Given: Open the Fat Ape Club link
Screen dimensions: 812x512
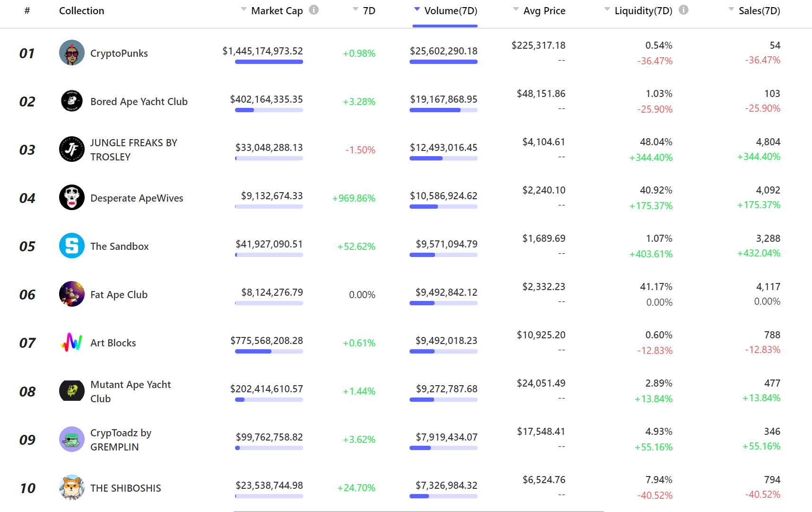Looking at the screenshot, I should coord(119,294).
